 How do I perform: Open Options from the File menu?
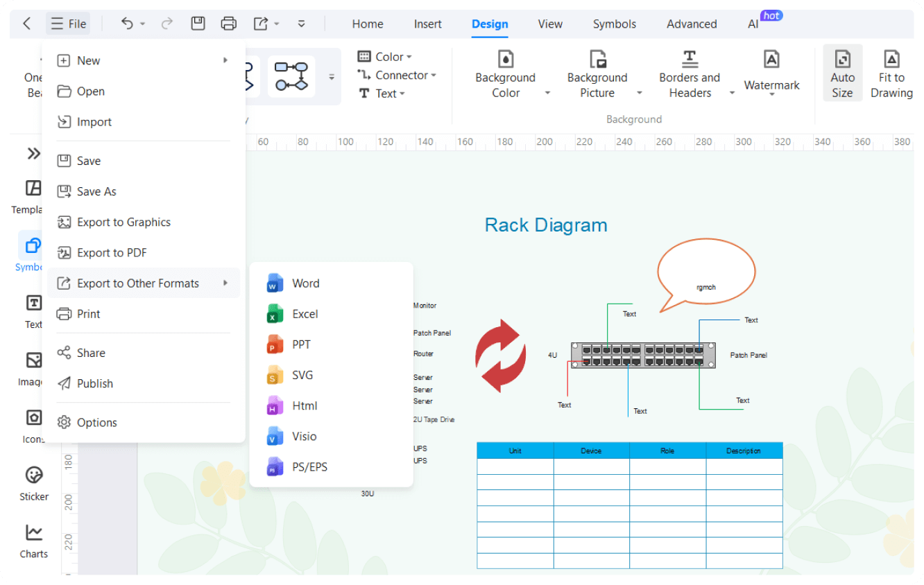point(144,422)
